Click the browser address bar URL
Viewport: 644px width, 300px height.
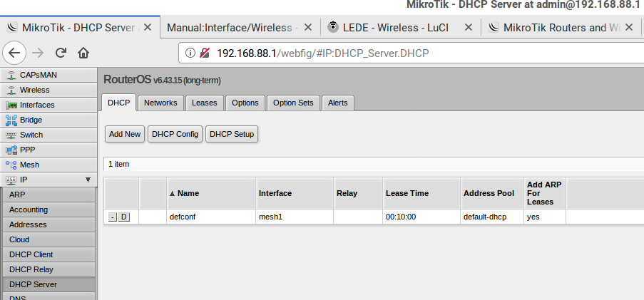[x=323, y=53]
